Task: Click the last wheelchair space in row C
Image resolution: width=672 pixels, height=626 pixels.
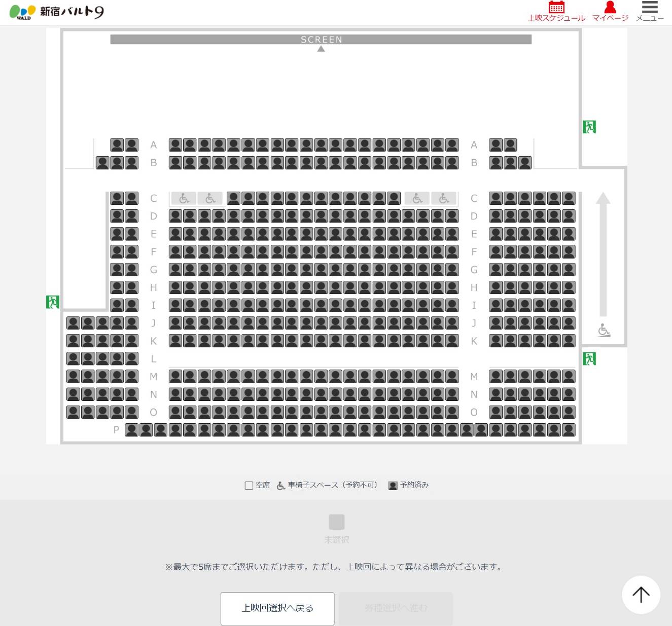Action: [x=444, y=198]
